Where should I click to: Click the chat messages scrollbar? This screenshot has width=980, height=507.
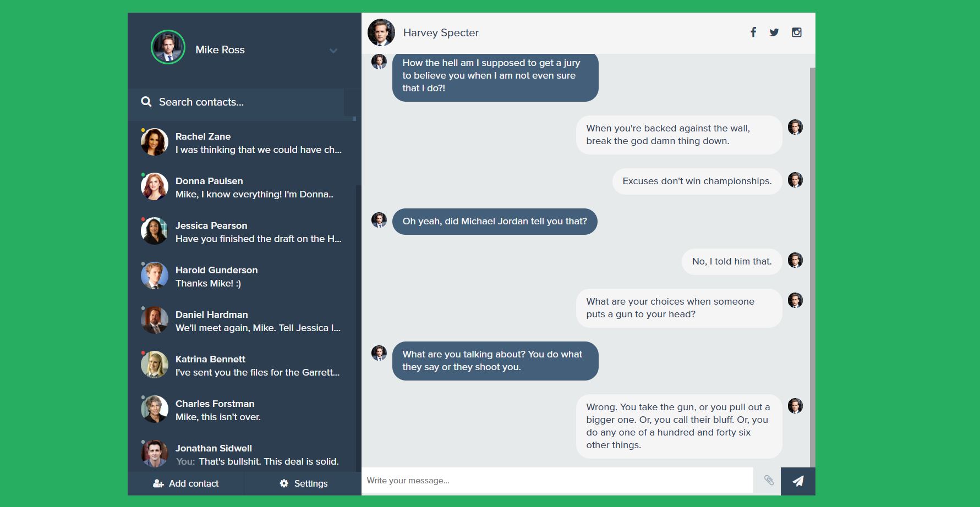tap(812, 264)
